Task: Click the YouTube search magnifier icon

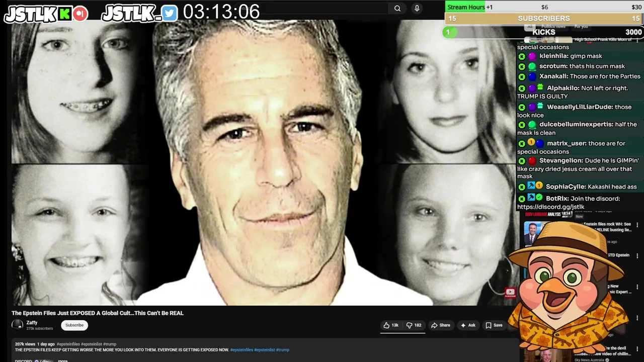Action: pos(397,8)
